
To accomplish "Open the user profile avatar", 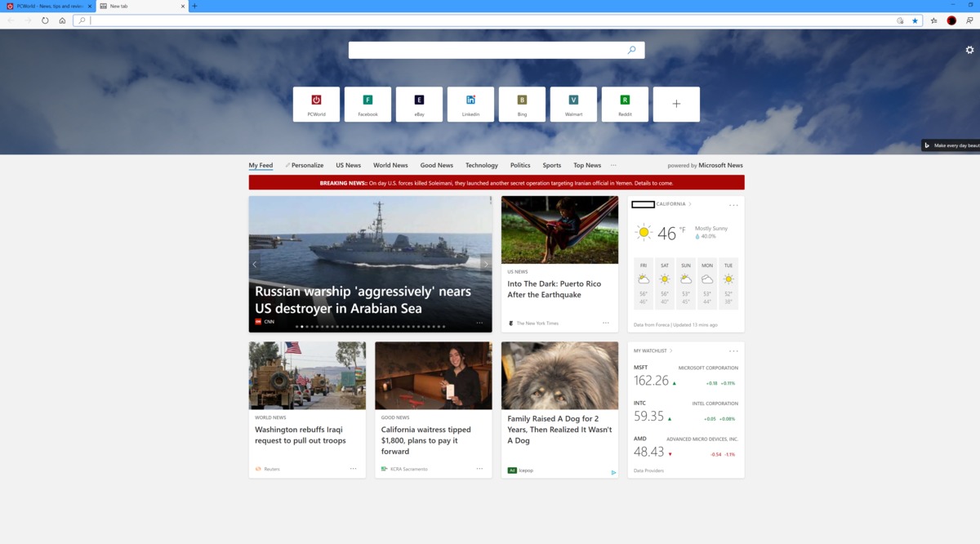I will pyautogui.click(x=951, y=20).
